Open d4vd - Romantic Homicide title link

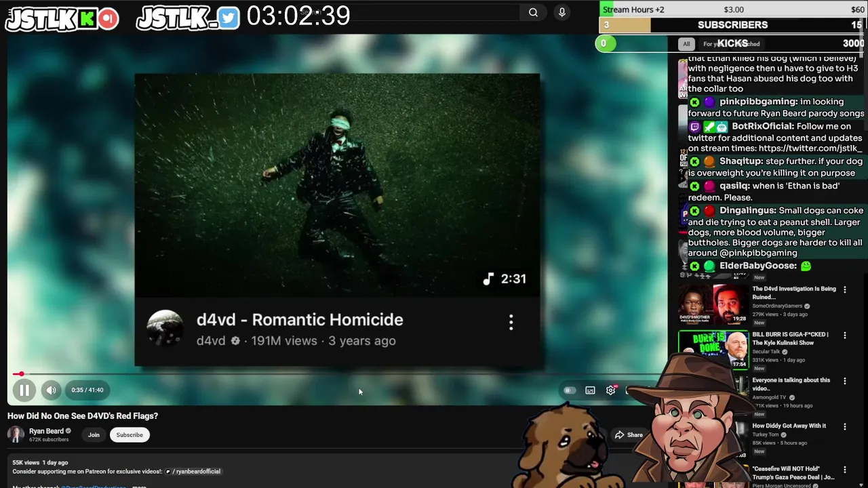pos(300,319)
